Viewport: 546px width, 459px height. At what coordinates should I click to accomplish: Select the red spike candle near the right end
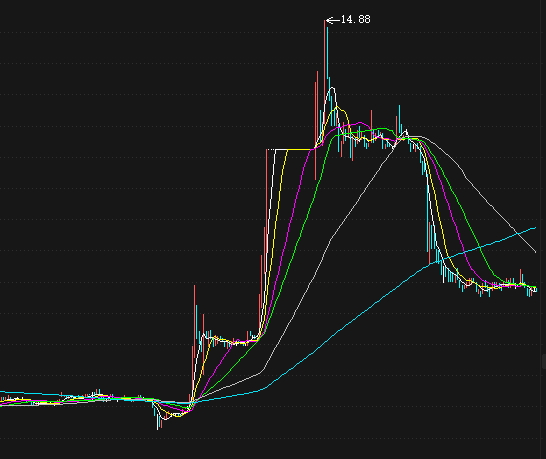tap(521, 277)
